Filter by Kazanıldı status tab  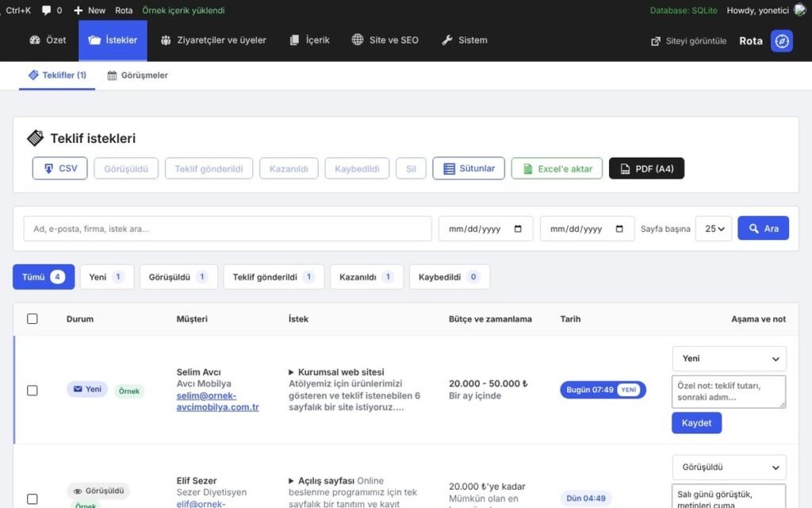(x=366, y=277)
